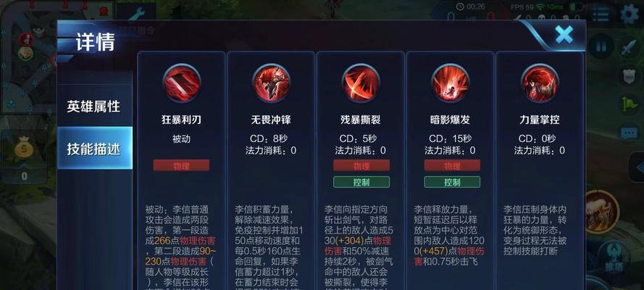
Task: Tap the 残暴撕裂 skill icon
Action: (361, 83)
